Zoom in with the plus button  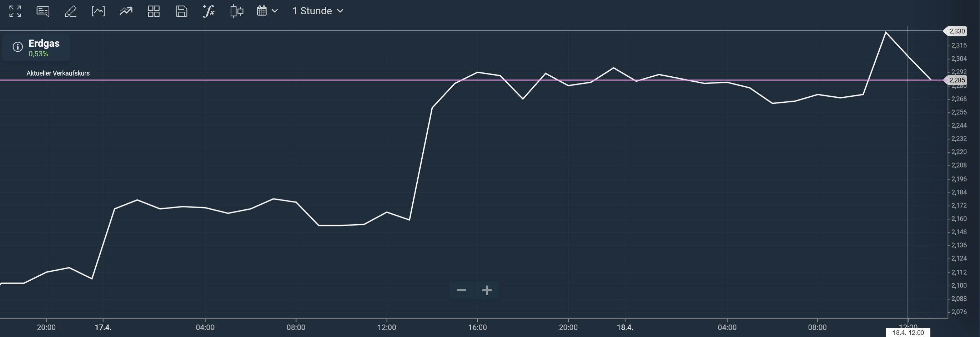pyautogui.click(x=487, y=290)
